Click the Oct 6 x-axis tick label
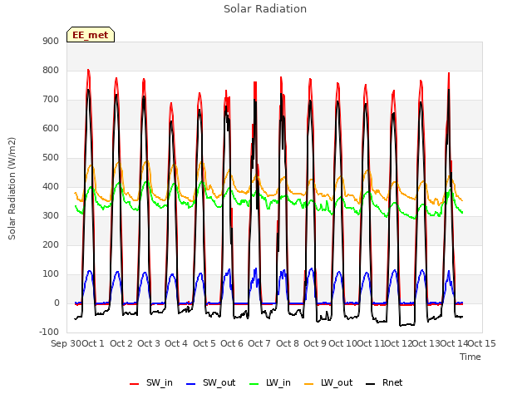The width and height of the screenshot is (532, 399). point(232,343)
